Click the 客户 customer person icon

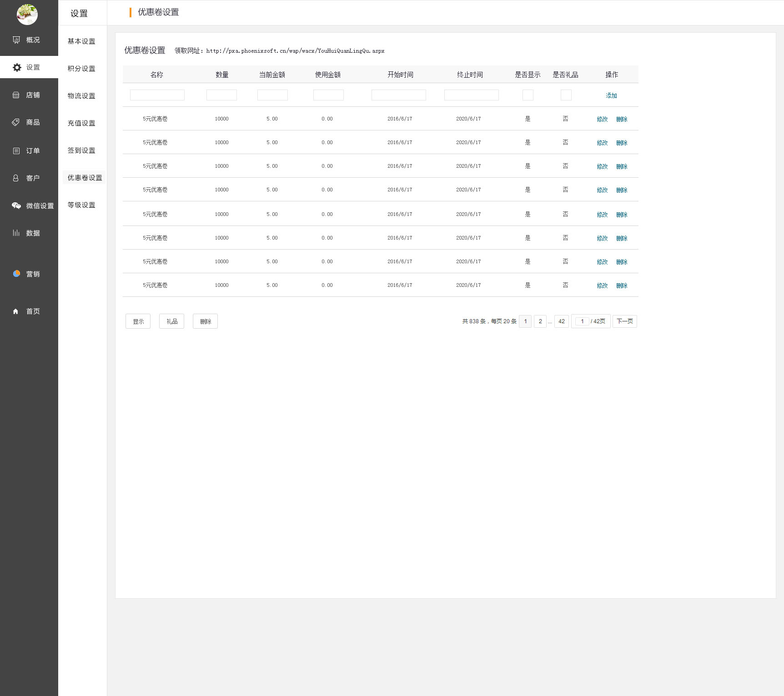pyautogui.click(x=16, y=178)
